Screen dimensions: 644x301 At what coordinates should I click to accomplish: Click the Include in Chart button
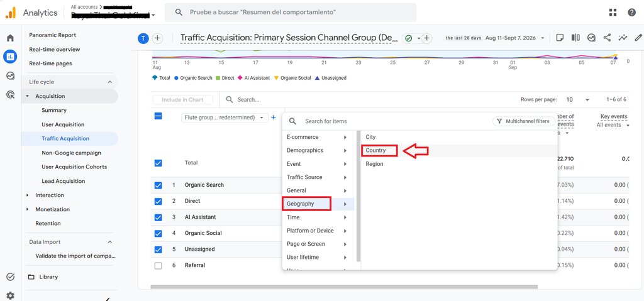tap(183, 100)
